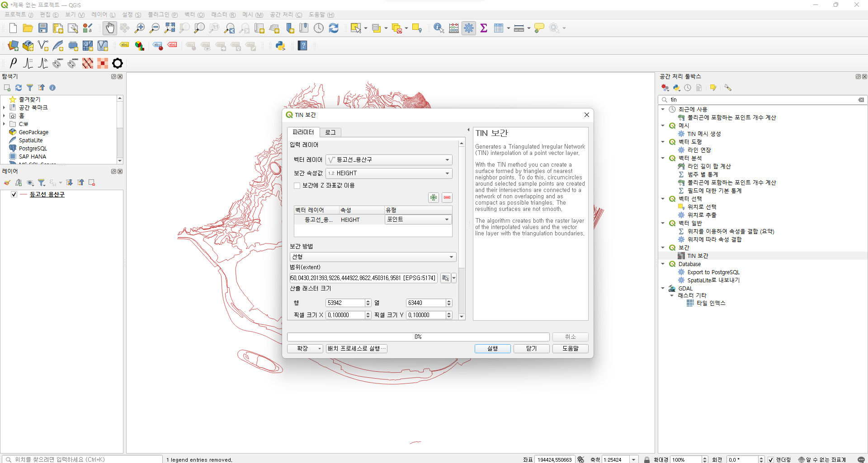
Task: Collapse the 최근에 사용 group
Action: pyautogui.click(x=663, y=109)
